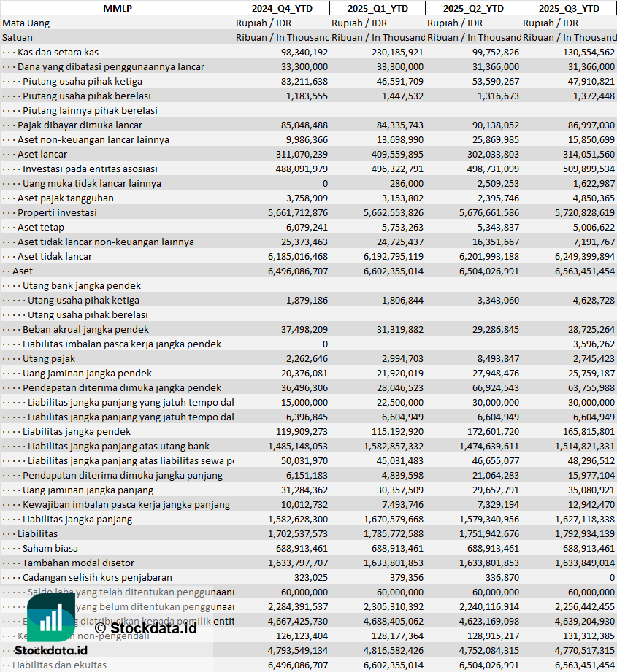Click the cell with value 1,582,857,332
Image resolution: width=617 pixels, height=672 pixels.
coord(394,446)
